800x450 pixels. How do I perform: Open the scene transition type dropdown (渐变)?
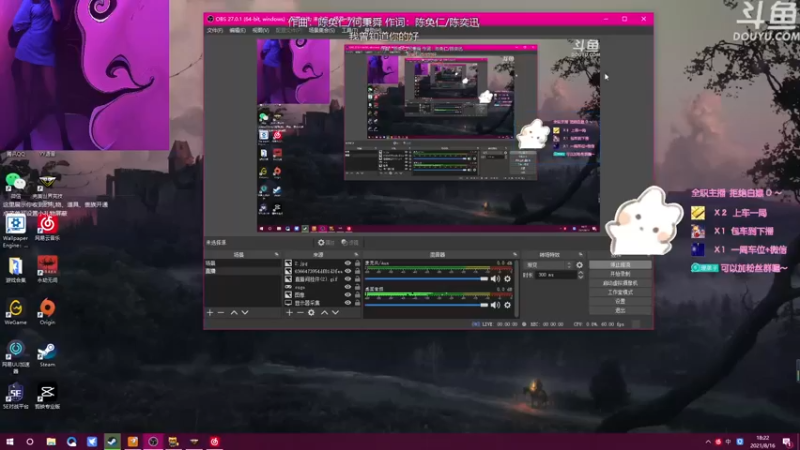pos(548,265)
